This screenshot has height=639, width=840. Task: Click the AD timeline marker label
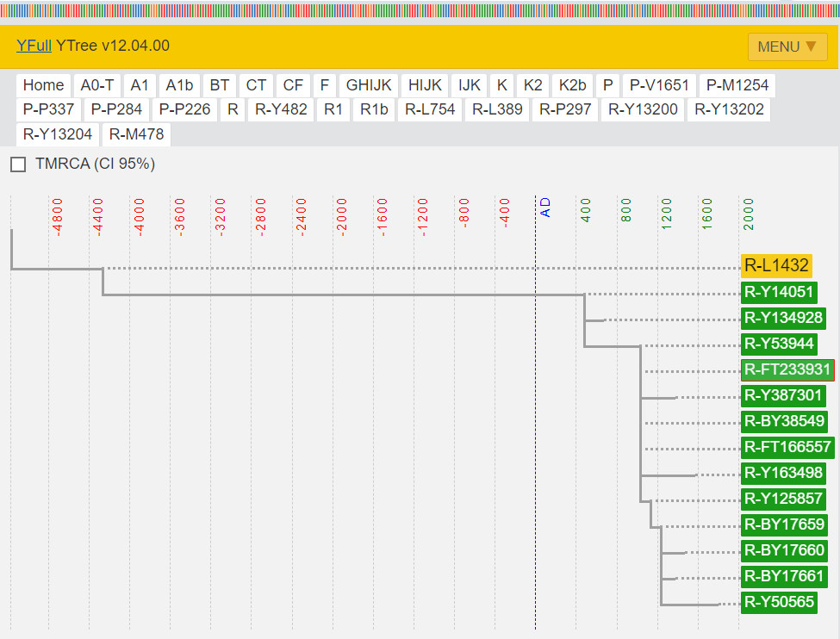tap(544, 208)
